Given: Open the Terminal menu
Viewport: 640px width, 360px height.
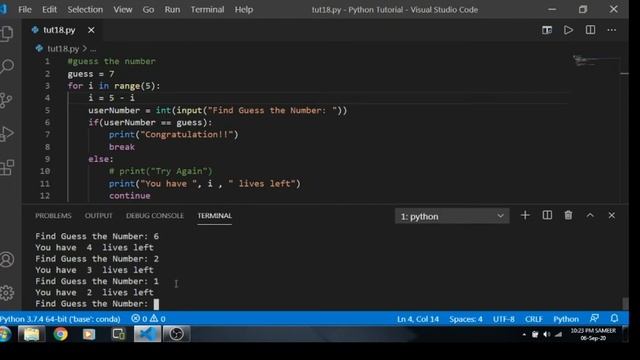Looking at the screenshot, I should [207, 9].
